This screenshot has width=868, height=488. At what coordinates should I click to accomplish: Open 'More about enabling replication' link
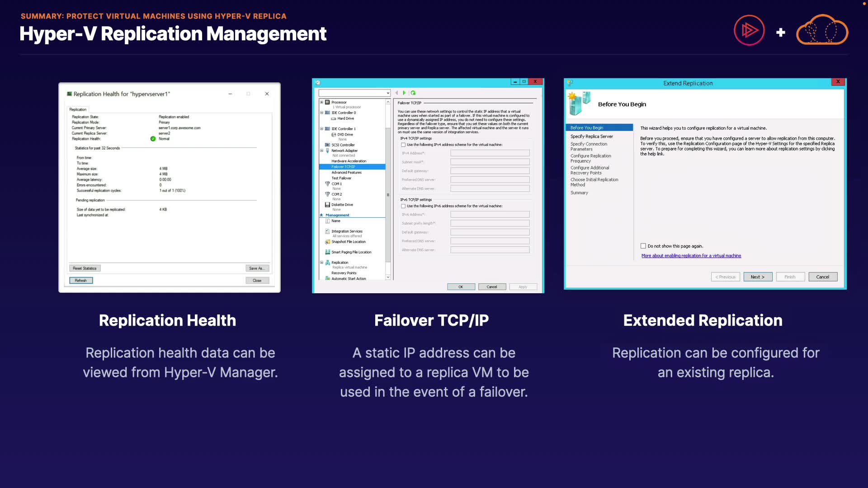(x=691, y=256)
